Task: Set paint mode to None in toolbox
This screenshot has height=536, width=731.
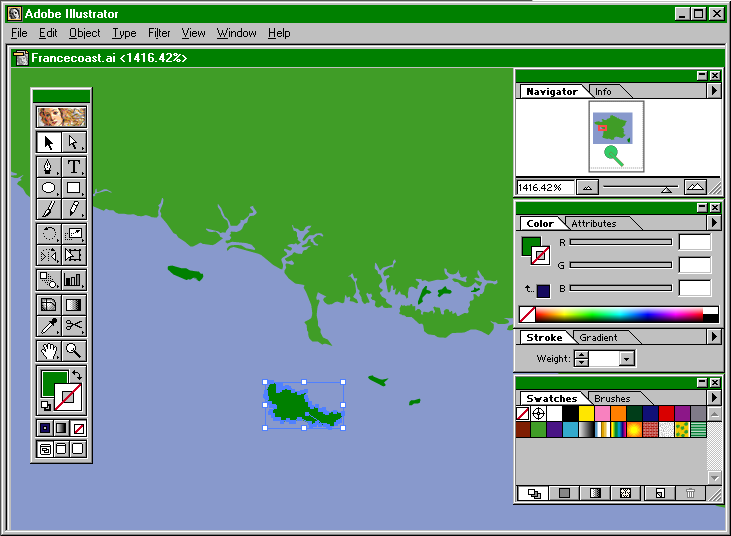Action: (x=80, y=428)
